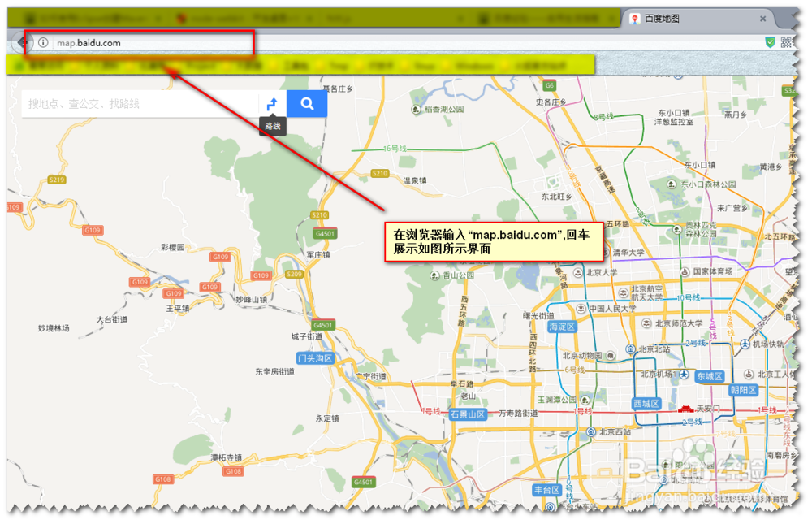This screenshot has height=524, width=812.
Task: Click the 中国人民大学 marker icon
Action: (581, 309)
